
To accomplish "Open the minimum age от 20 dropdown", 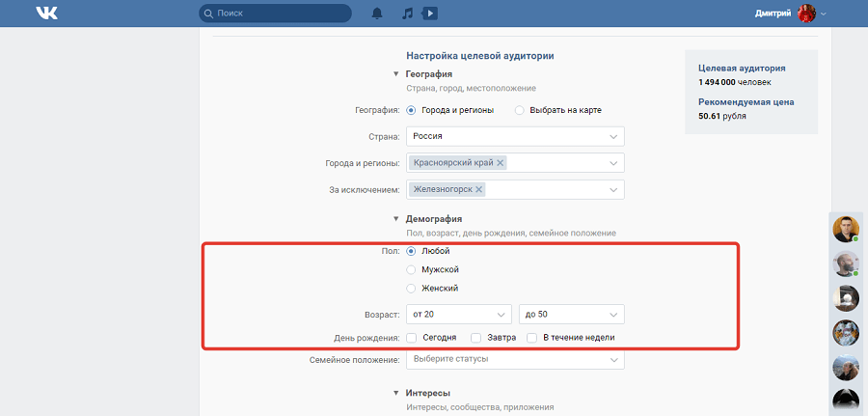I will (x=458, y=315).
